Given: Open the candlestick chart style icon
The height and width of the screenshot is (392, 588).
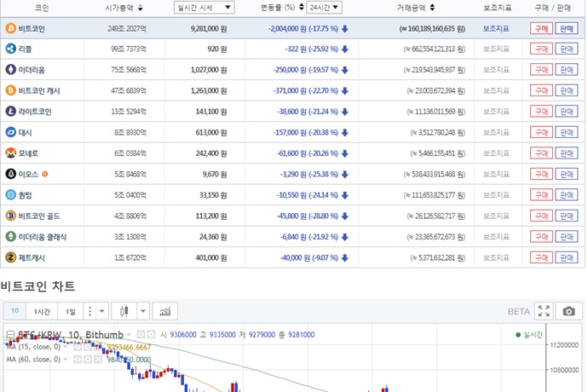Looking at the screenshot, I should (x=124, y=311).
